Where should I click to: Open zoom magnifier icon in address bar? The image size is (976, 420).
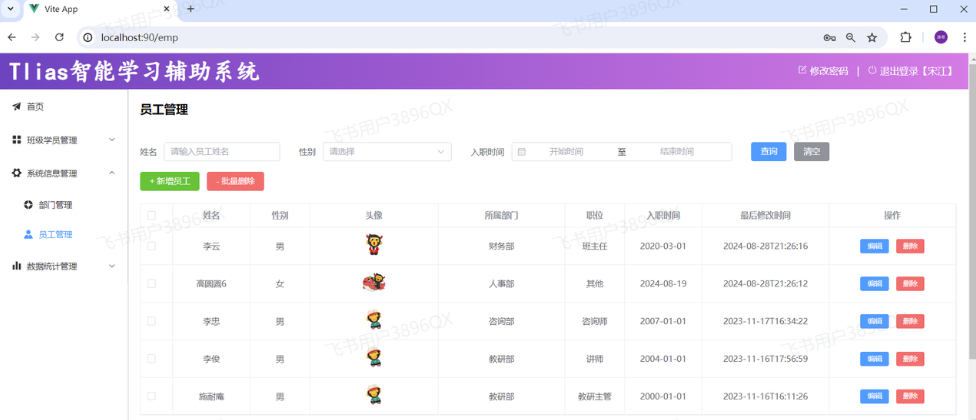(851, 37)
